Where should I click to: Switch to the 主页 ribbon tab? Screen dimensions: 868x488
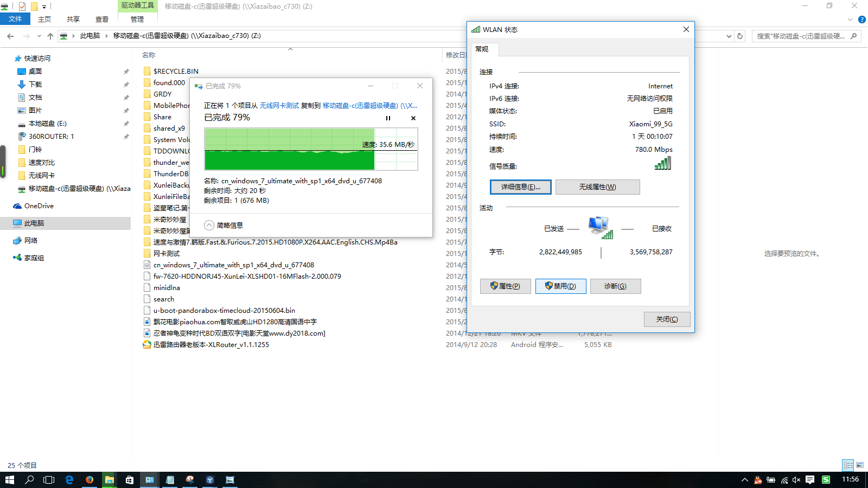coord(44,19)
